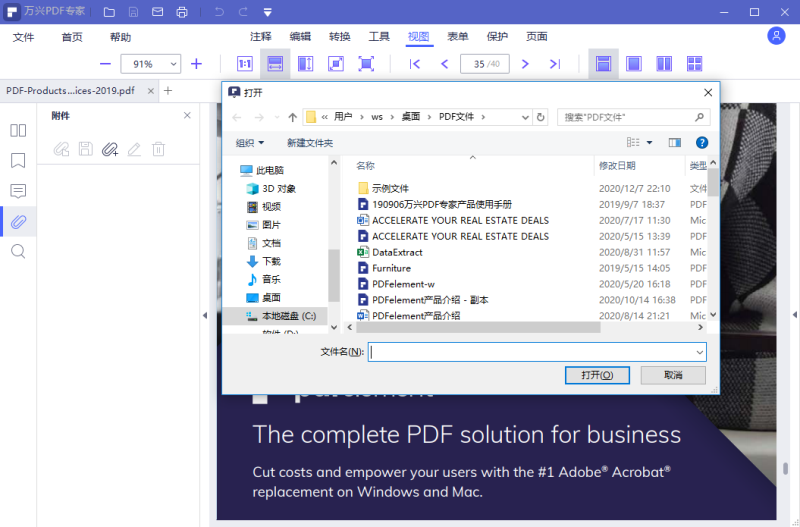Go to the last page
The width and height of the screenshot is (800, 527).
(x=555, y=64)
